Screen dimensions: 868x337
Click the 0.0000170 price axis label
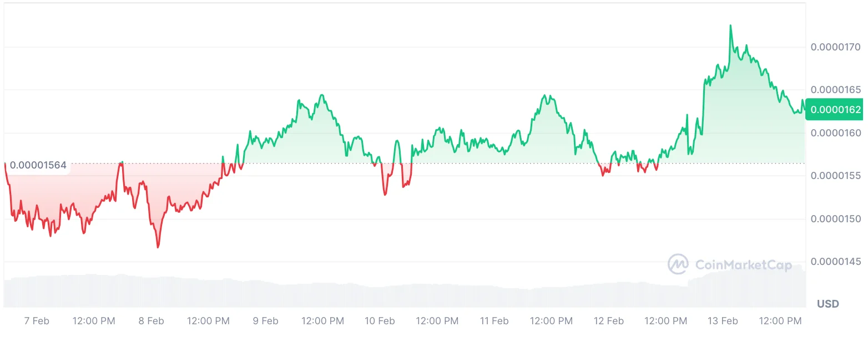[x=835, y=47]
